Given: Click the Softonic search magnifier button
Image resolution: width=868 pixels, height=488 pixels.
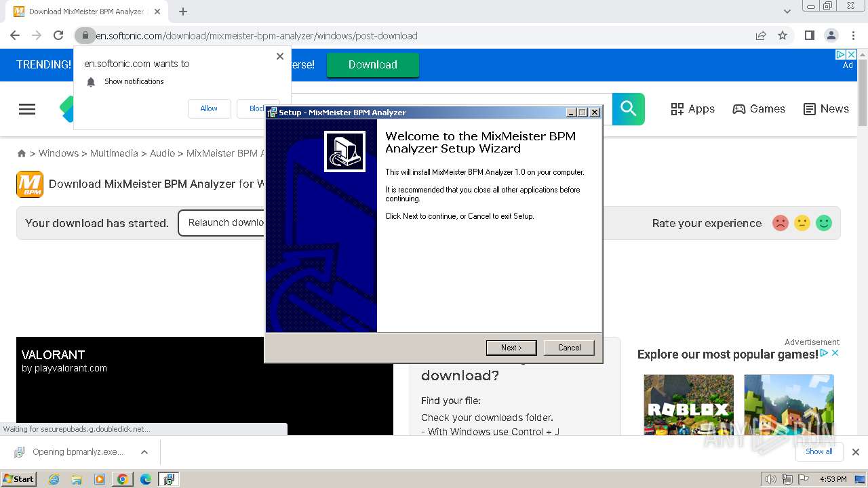Looking at the screenshot, I should point(629,108).
